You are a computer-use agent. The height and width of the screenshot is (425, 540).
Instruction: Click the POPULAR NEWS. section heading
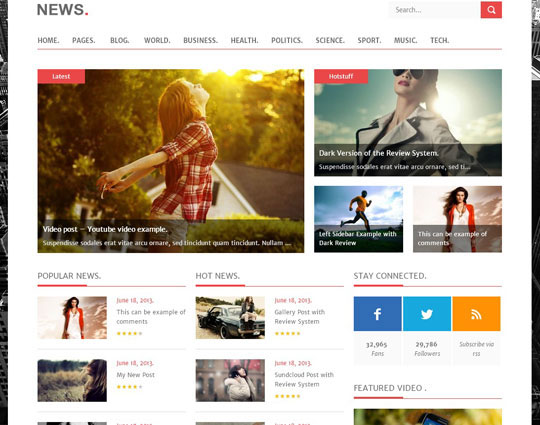coord(69,276)
